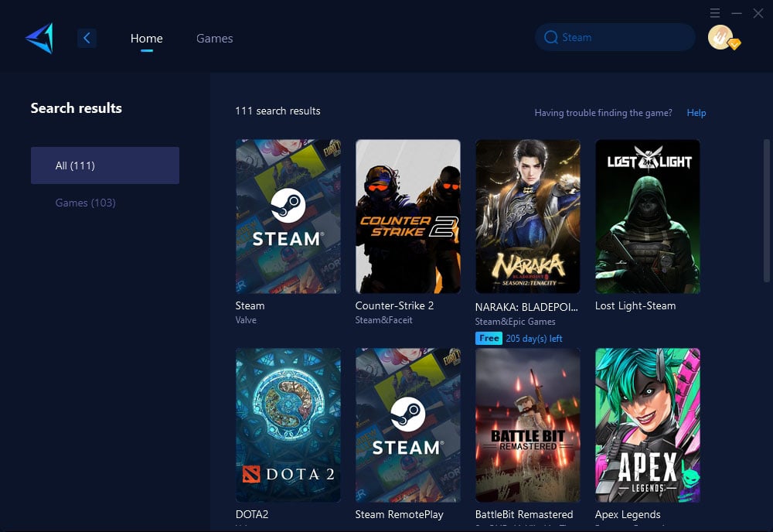Click into the Steam search field
This screenshot has height=532, width=773.
pyautogui.click(x=615, y=37)
